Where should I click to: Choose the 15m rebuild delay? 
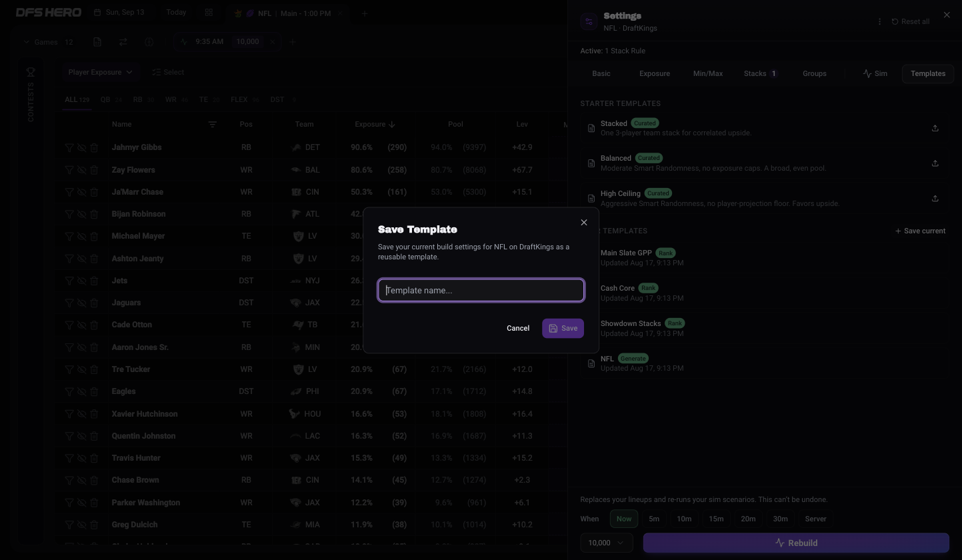click(716, 519)
